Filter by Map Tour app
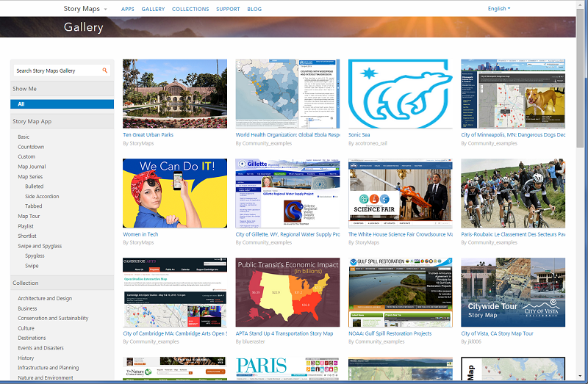Screen dimensions: 588x384 point(29,216)
